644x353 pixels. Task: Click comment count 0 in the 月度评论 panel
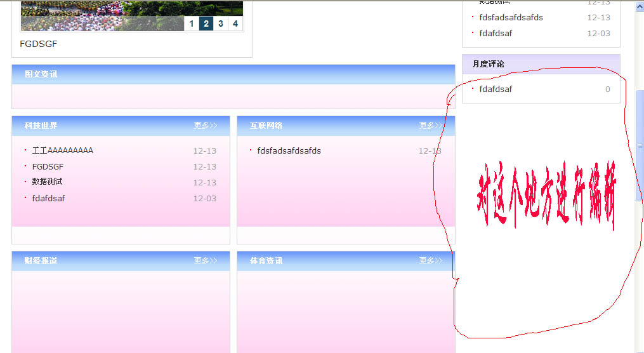tap(607, 89)
